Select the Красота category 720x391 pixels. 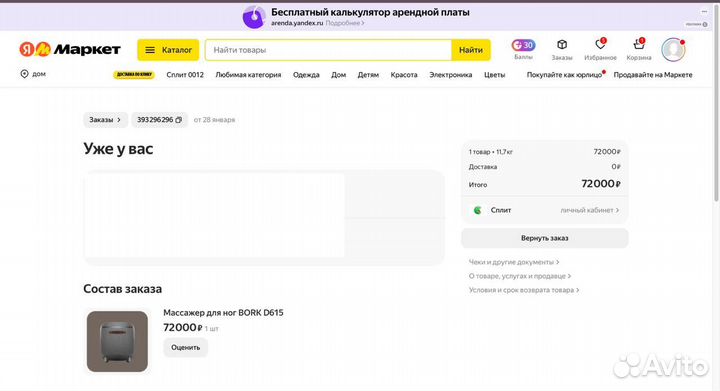point(404,75)
